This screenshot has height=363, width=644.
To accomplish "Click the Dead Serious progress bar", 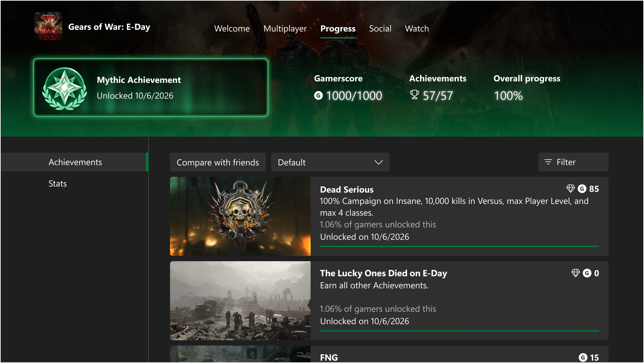I will pyautogui.click(x=460, y=246).
